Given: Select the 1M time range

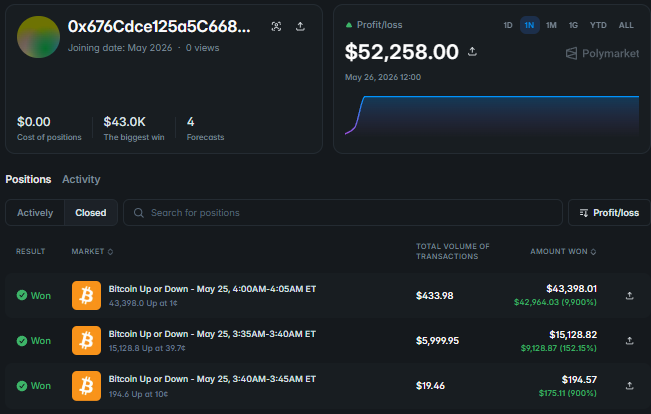Looking at the screenshot, I should [551, 25].
